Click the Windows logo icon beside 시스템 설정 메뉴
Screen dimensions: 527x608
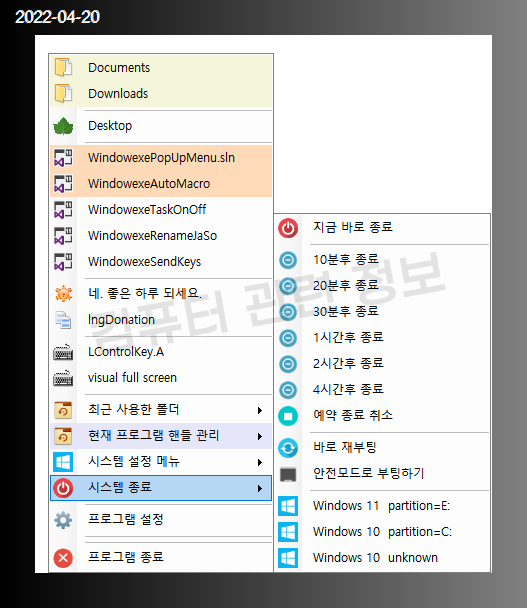(63, 462)
